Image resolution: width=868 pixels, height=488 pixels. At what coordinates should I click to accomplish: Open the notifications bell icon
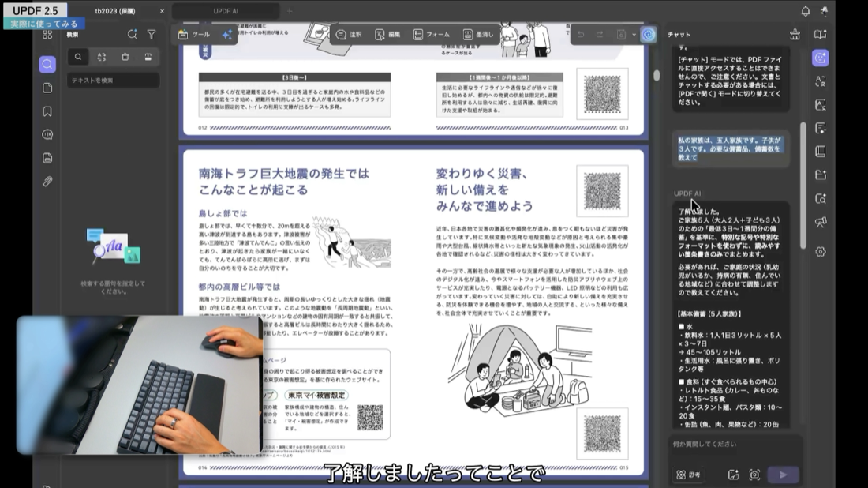tap(806, 10)
